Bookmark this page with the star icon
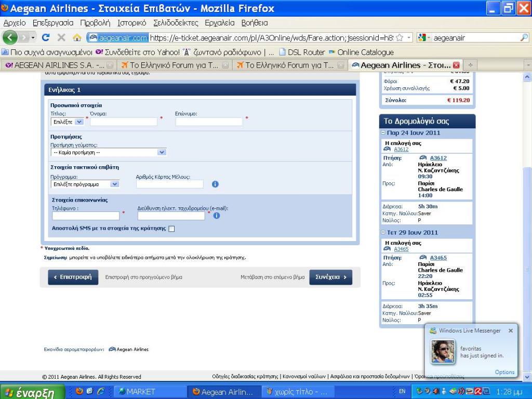This screenshot has height=399, width=532. [x=400, y=37]
